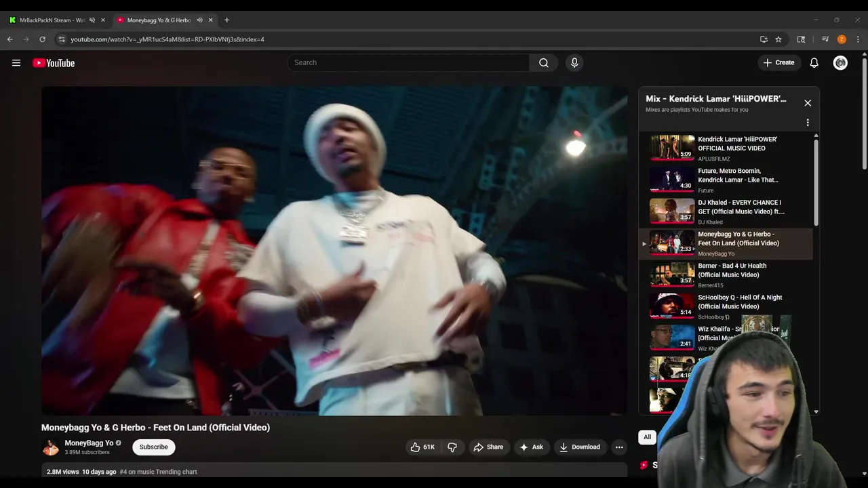Screen dimensions: 868x488
Task: Click the Ask button
Action: 531,447
